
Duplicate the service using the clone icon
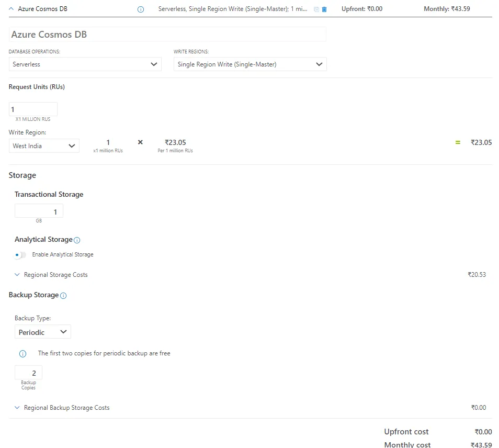(316, 9)
